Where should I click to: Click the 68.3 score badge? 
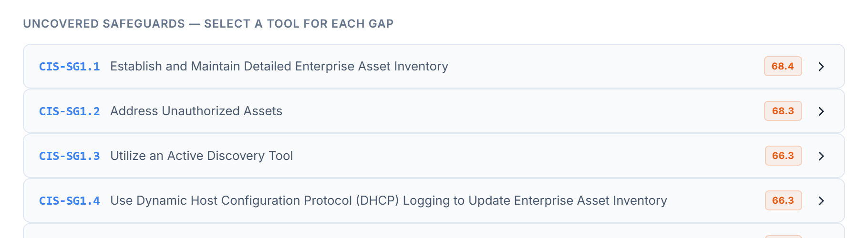pyautogui.click(x=783, y=111)
